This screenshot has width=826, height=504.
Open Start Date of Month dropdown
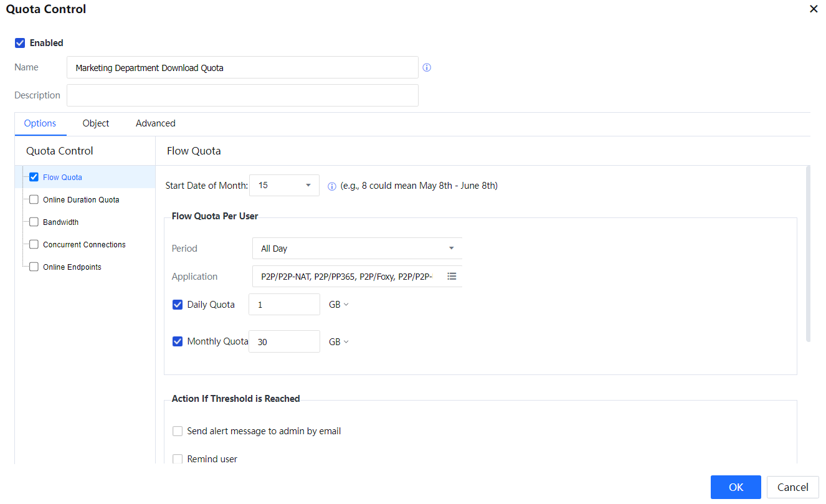click(x=284, y=186)
